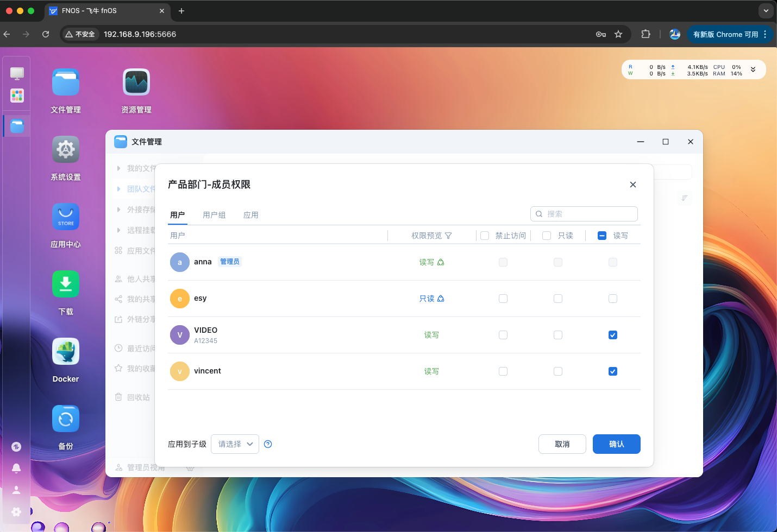Switch to the 用户组 tab
The image size is (777, 532).
click(x=214, y=214)
